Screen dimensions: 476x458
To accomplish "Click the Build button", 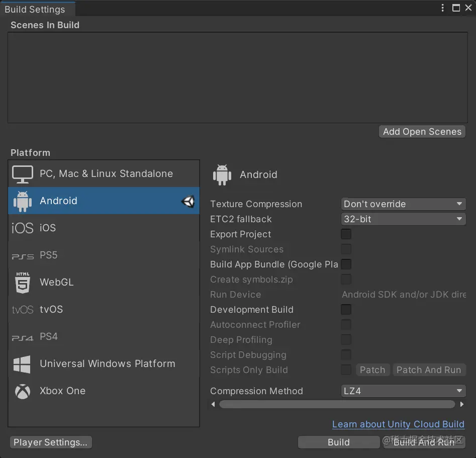I will (338, 442).
